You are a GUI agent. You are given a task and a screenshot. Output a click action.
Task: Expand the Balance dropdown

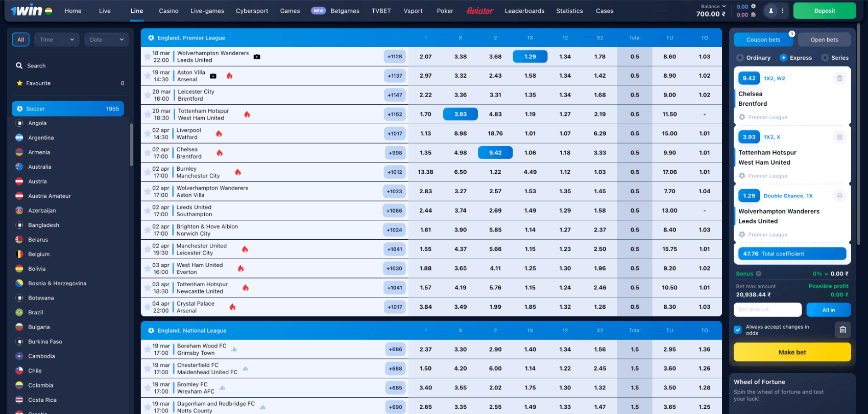coord(713,7)
